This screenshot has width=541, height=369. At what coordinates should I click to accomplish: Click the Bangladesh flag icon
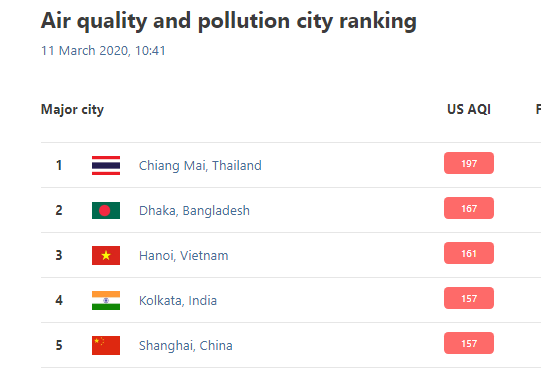click(106, 211)
